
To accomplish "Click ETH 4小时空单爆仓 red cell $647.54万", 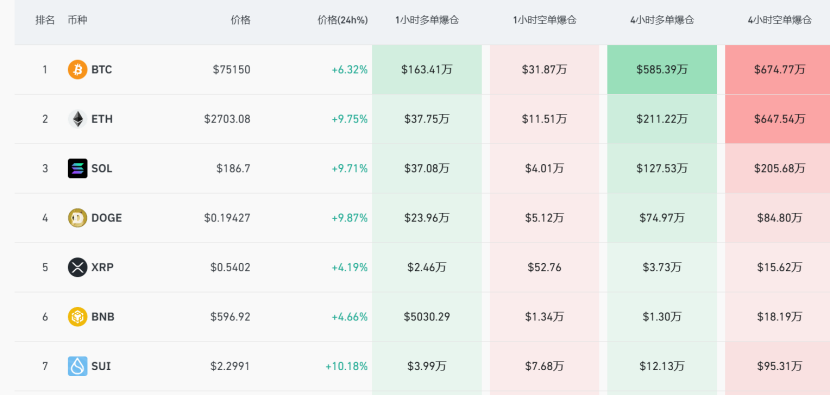I will (x=778, y=119).
